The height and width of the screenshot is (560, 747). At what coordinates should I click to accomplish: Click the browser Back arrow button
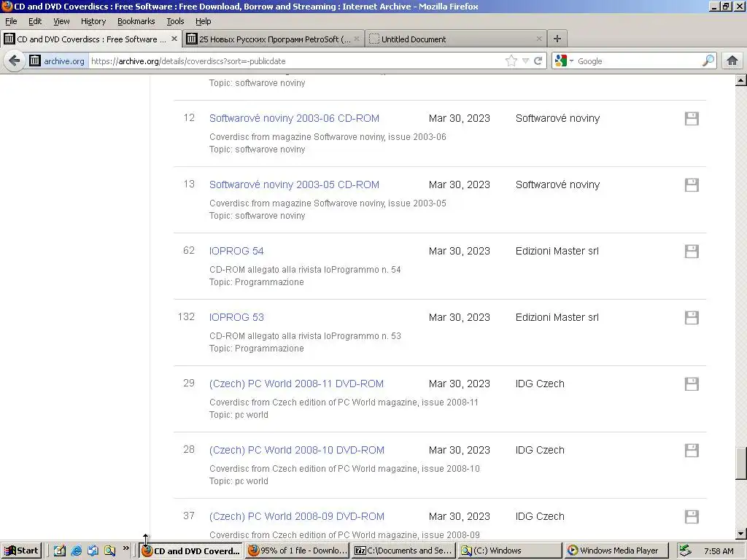(15, 61)
